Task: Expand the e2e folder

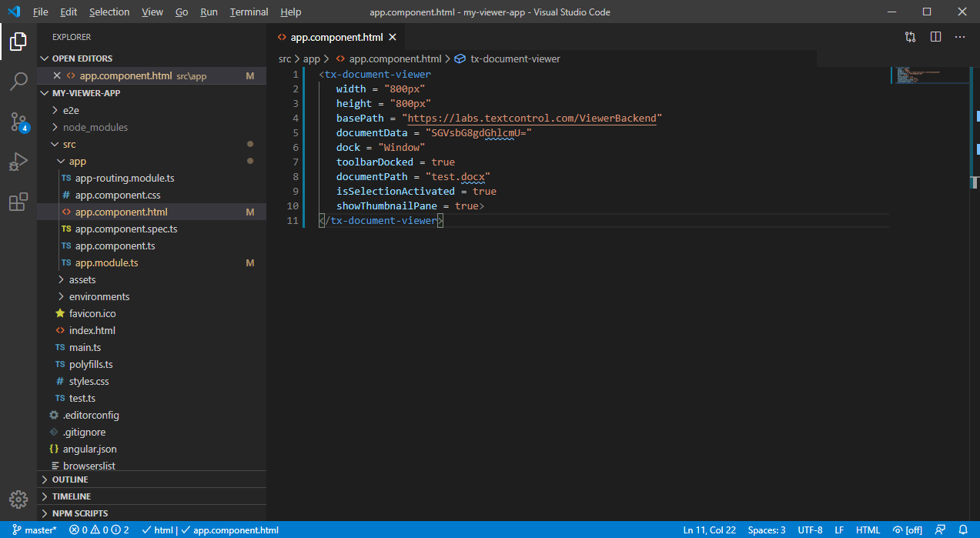Action: pyautogui.click(x=152, y=110)
